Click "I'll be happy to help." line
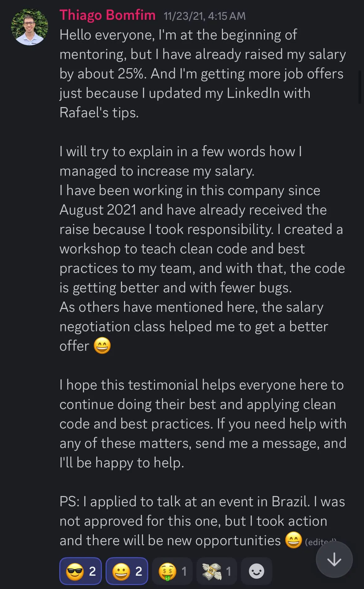 [122, 463]
